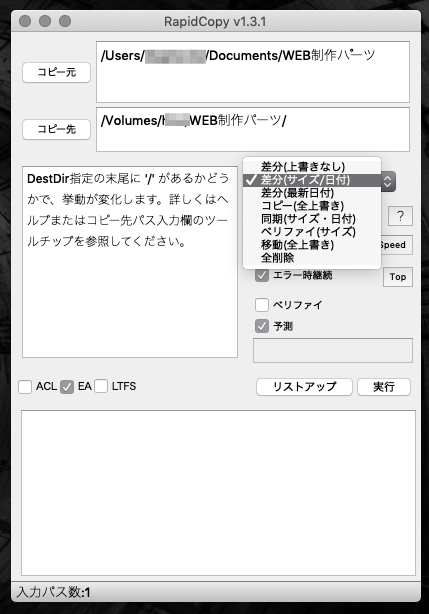Viewport: 429px width, 614px height.
Task: Click the リストアップ button
Action: (304, 387)
